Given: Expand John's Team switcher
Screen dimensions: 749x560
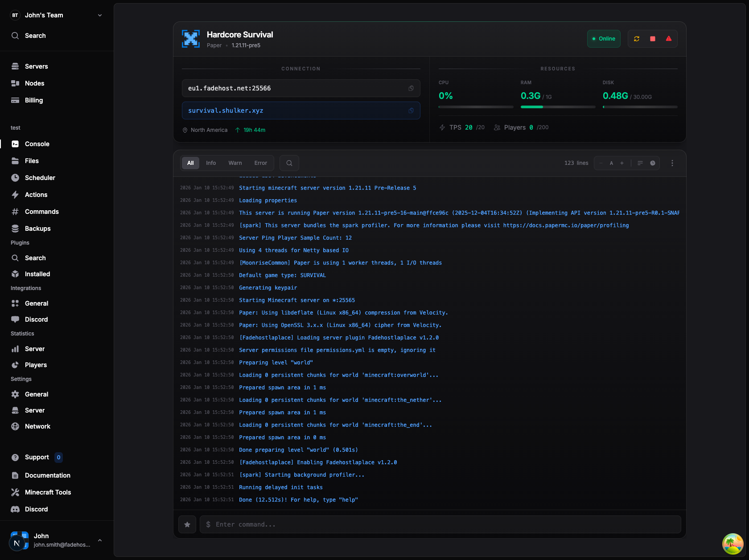Looking at the screenshot, I should (57, 15).
